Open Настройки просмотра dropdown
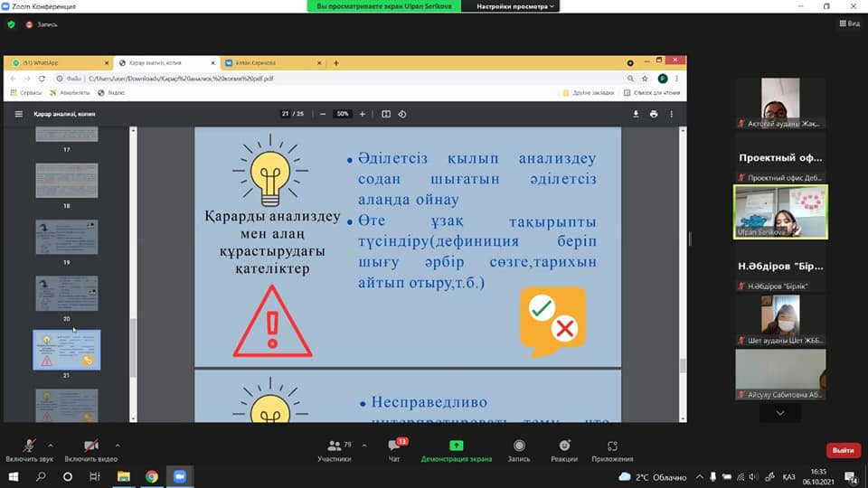 tap(514, 6)
